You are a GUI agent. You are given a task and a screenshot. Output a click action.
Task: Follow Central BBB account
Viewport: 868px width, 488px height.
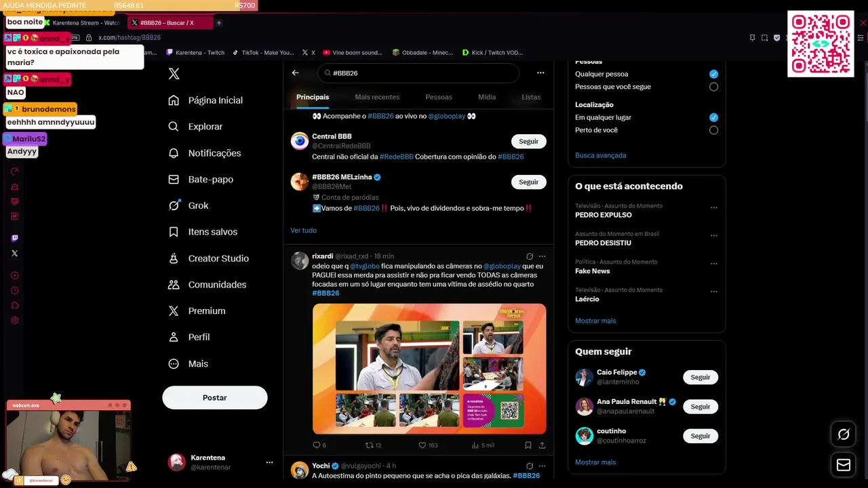coord(528,142)
